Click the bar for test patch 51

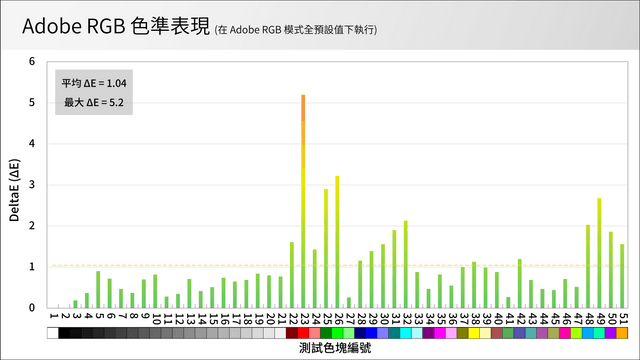tap(622, 276)
